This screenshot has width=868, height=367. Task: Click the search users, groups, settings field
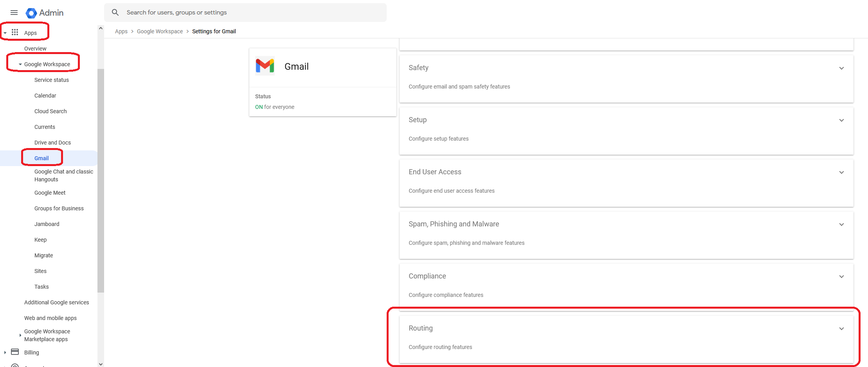250,13
